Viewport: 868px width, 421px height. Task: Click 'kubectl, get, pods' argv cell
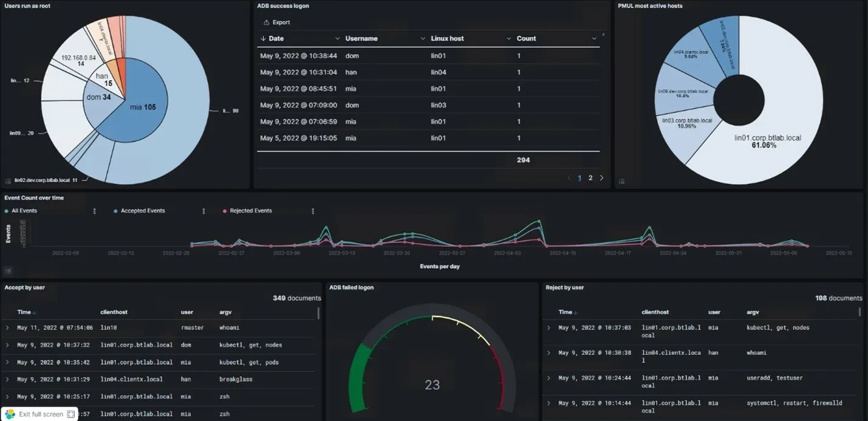coord(249,362)
